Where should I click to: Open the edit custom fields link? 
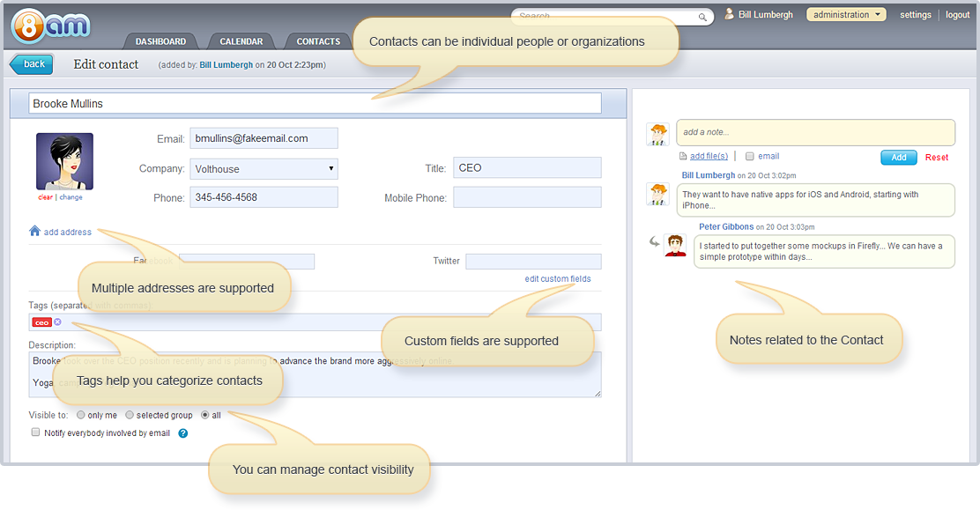pos(558,278)
